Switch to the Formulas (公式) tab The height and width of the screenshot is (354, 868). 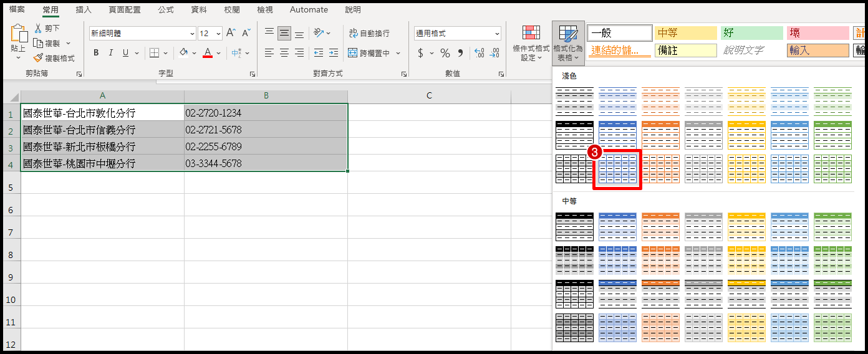tap(165, 9)
